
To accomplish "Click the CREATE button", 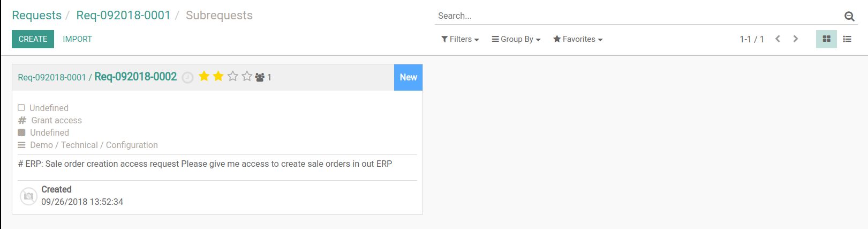I will (x=33, y=39).
